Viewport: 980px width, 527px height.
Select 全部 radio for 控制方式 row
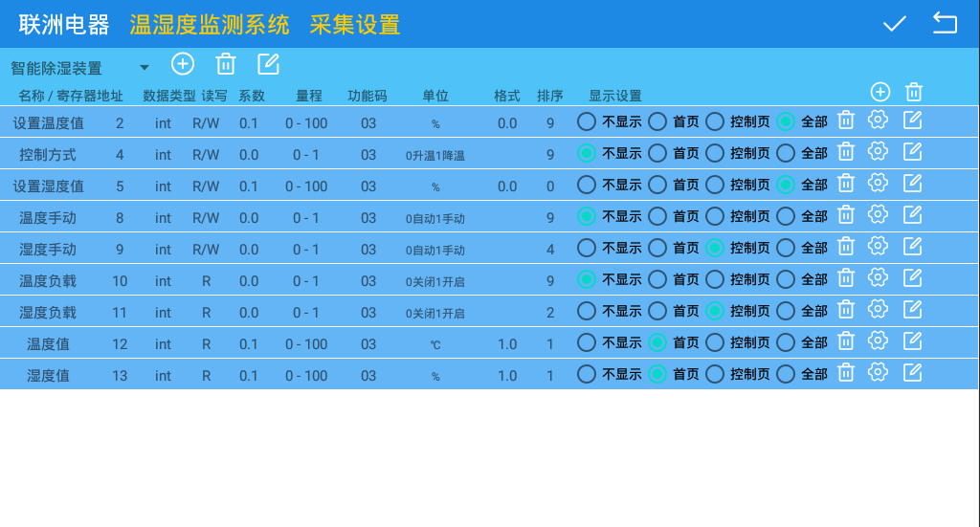(786, 153)
